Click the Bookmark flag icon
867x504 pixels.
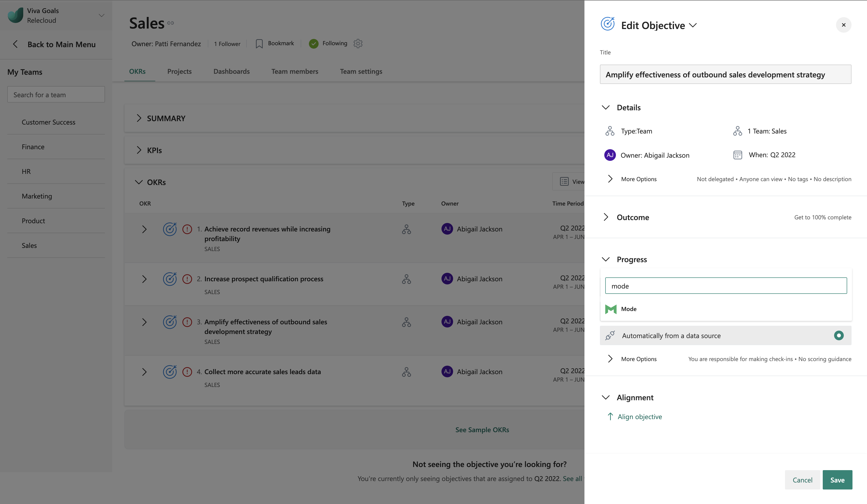pos(259,44)
